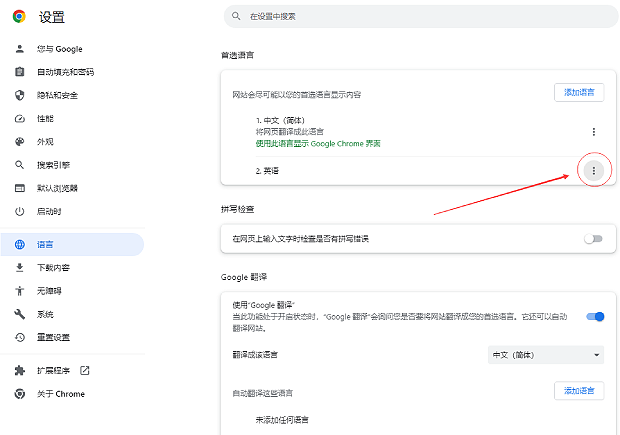Open 关于 Chrome page

[x=61, y=394]
